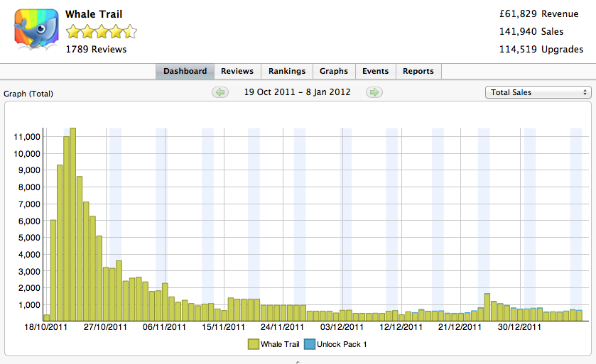Screen dimensions: 596x364
Task: Click the 'Whale Trail' app title
Action: point(94,14)
